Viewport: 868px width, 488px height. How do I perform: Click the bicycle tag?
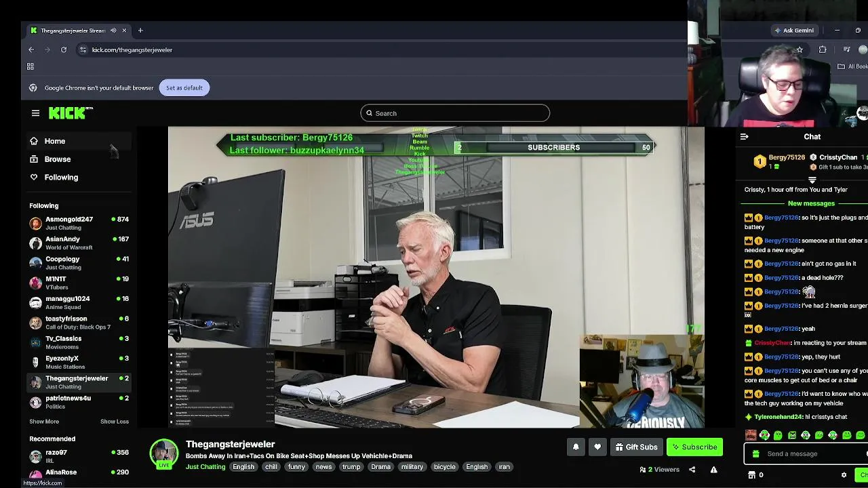point(445,467)
